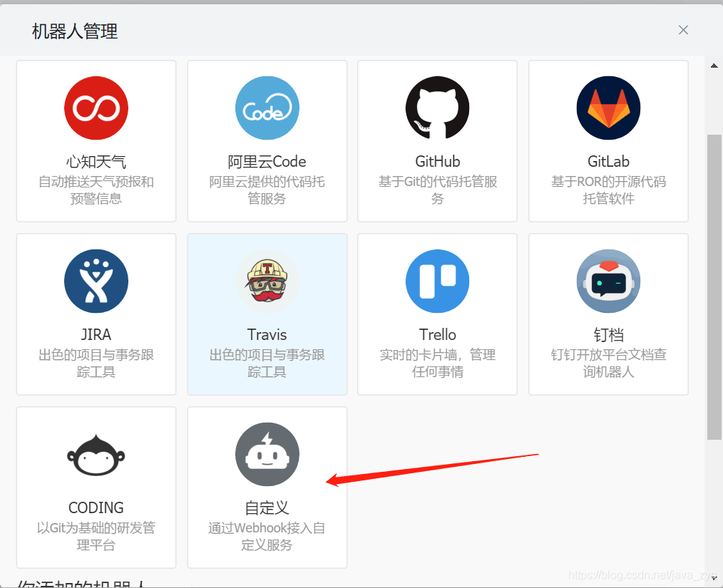Select the GitLab title label
This screenshot has height=588, width=723.
click(x=608, y=162)
